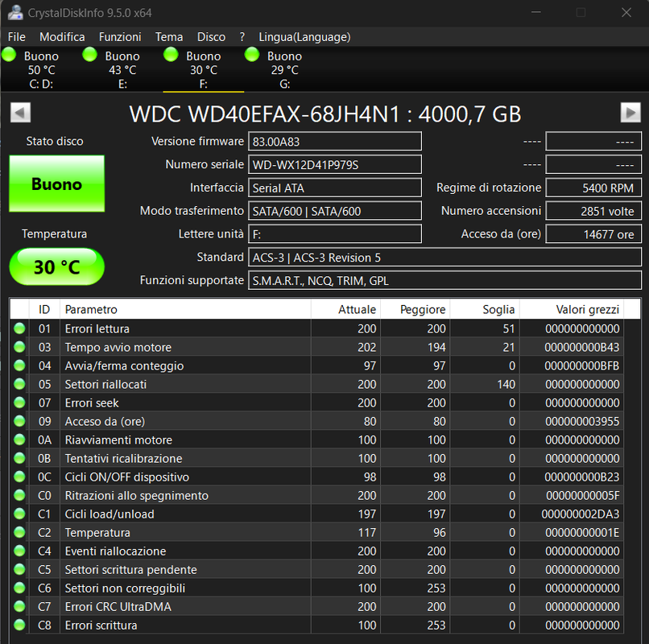Go to next disk with right arrow
The height and width of the screenshot is (644, 649).
point(630,113)
